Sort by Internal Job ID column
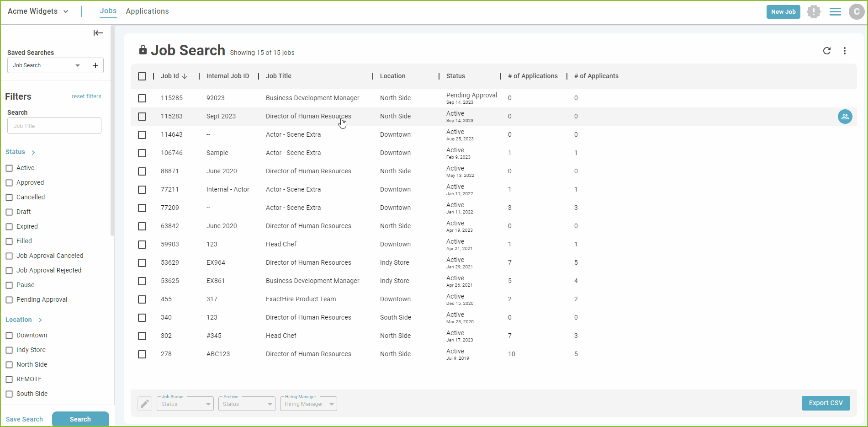 coord(228,76)
